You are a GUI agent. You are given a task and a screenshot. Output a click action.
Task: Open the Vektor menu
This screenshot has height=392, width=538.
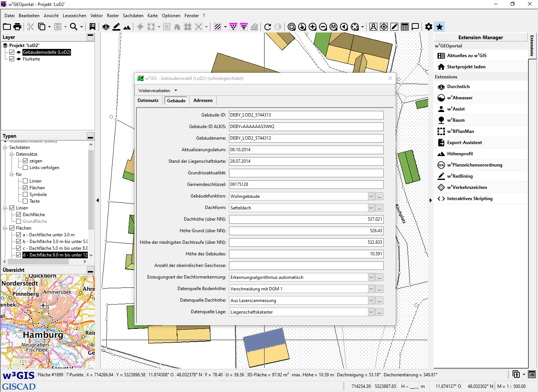pos(96,16)
